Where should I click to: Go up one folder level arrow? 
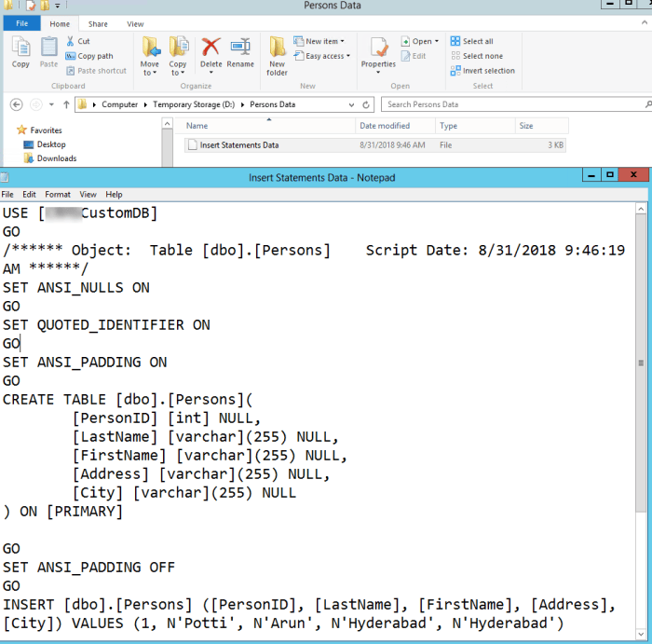[x=66, y=104]
